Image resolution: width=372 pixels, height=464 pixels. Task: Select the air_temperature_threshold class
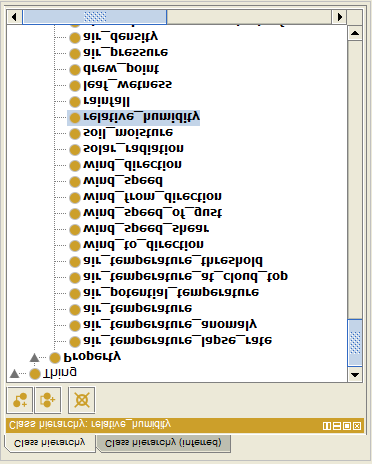click(x=166, y=261)
